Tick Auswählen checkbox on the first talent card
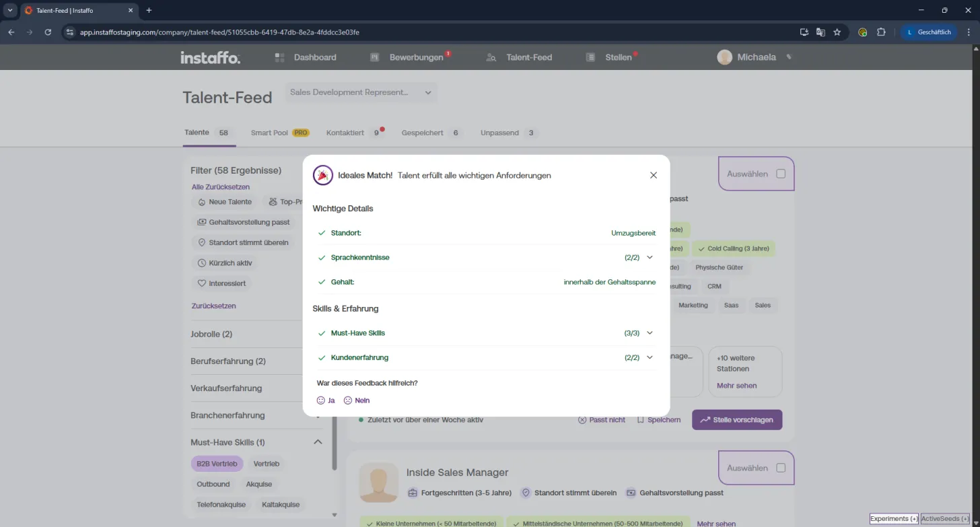The image size is (980, 527). tap(781, 174)
